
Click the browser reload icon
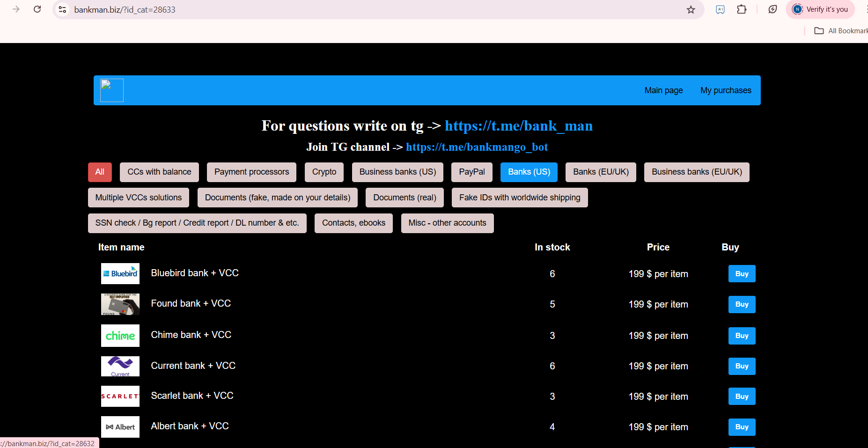tap(37, 9)
